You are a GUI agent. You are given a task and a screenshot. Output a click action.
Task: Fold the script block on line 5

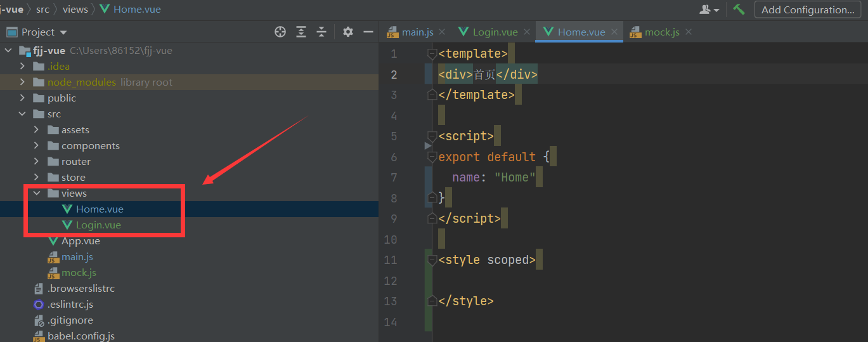[x=432, y=136]
